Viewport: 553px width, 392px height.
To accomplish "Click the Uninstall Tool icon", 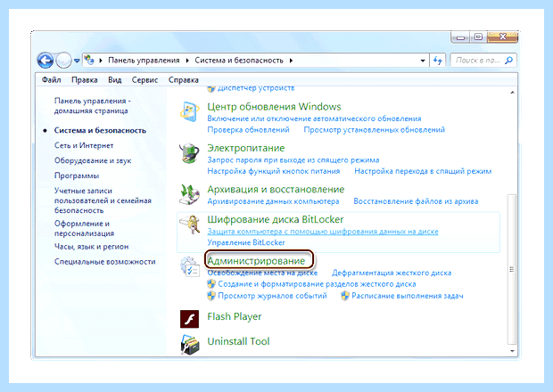I will pos(190,345).
